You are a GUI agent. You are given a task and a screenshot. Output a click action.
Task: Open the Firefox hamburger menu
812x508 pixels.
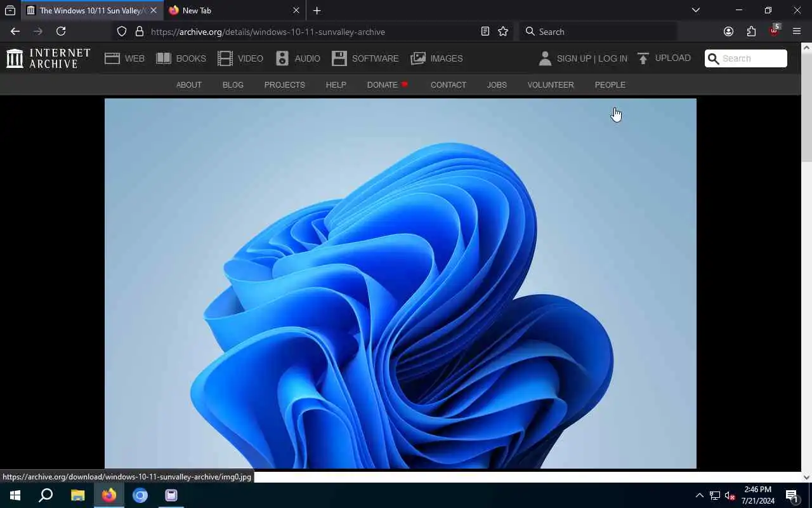797,31
